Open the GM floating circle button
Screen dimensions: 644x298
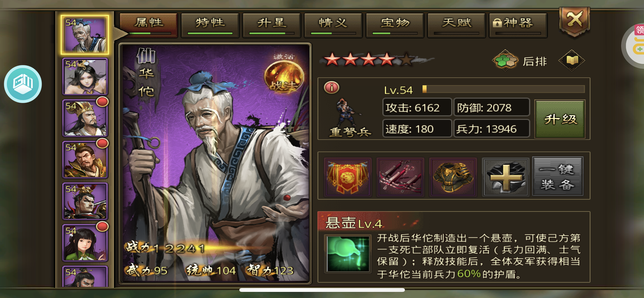[23, 84]
